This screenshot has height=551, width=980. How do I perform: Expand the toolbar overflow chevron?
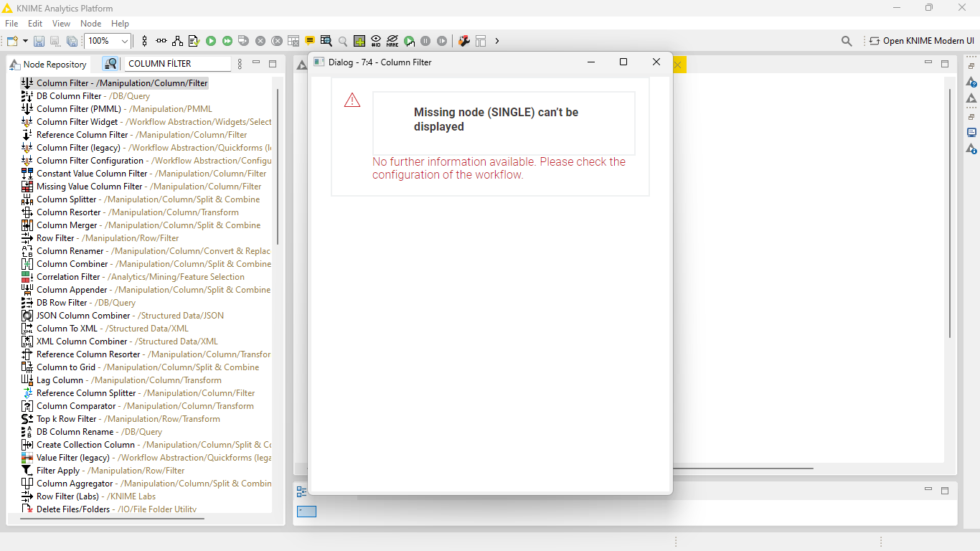[x=497, y=41]
